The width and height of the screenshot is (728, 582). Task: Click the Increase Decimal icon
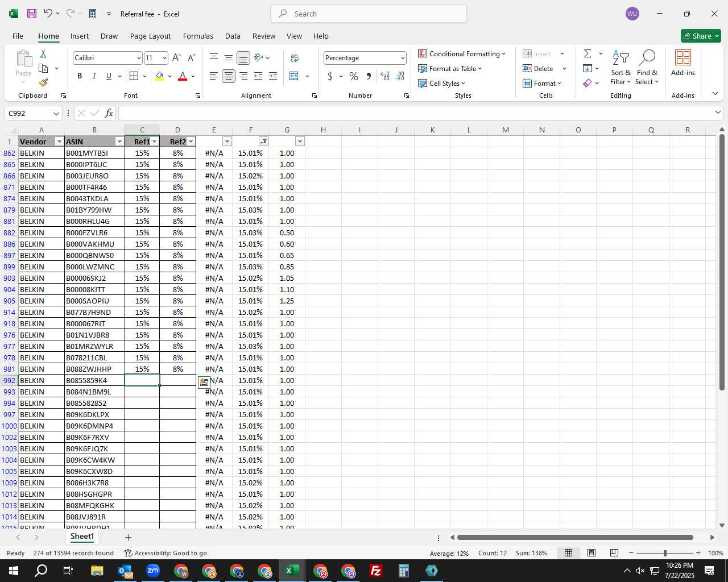[x=385, y=76]
